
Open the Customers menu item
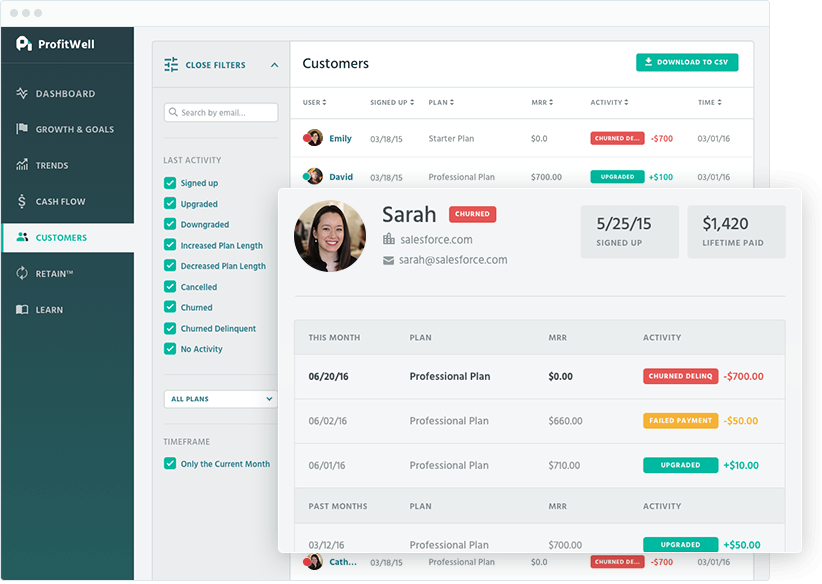click(x=61, y=238)
